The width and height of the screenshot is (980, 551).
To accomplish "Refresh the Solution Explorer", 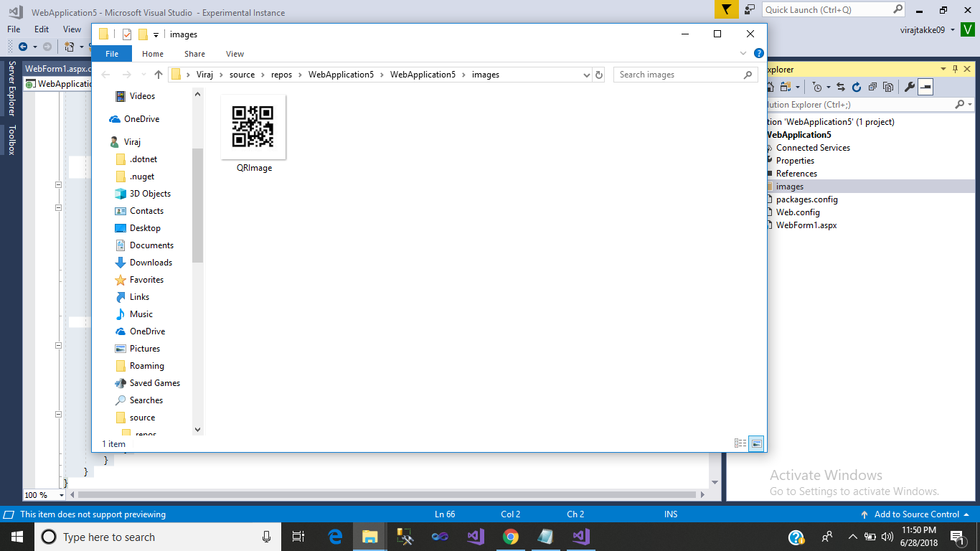I will pos(856,86).
